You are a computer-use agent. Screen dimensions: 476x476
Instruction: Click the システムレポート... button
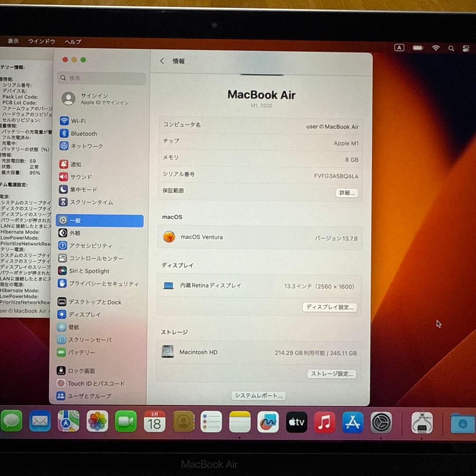click(x=258, y=395)
